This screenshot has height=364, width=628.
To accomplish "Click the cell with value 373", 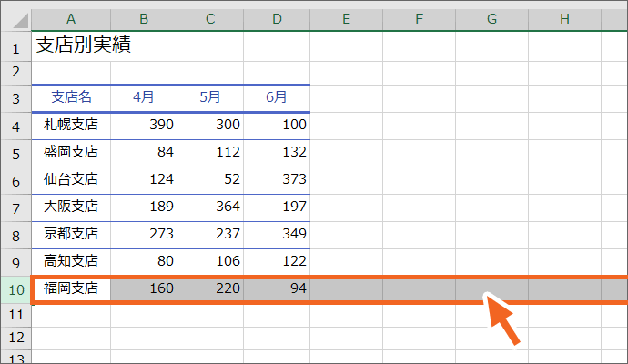I will click(x=277, y=180).
